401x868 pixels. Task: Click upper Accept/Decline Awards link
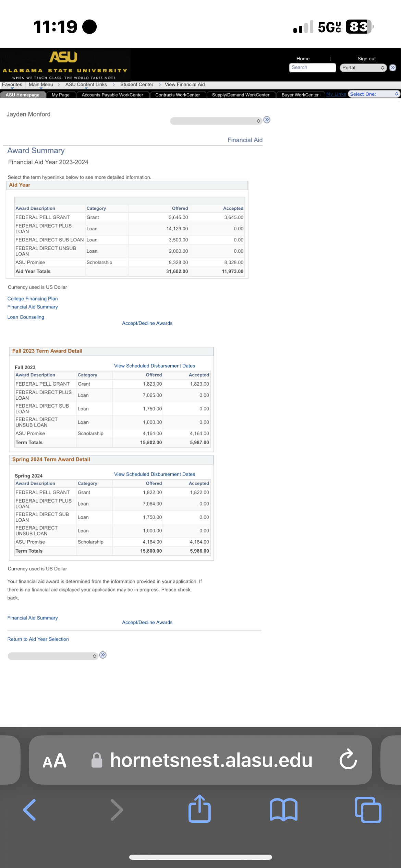point(147,323)
